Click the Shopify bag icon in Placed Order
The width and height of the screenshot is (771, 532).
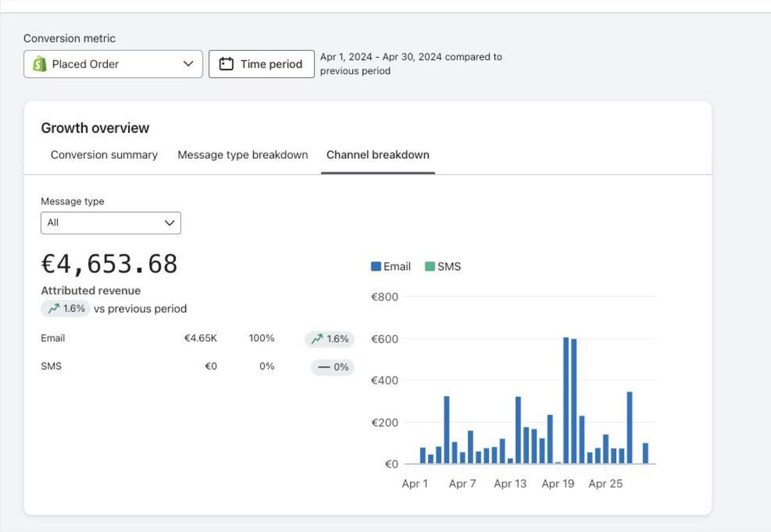click(x=39, y=64)
